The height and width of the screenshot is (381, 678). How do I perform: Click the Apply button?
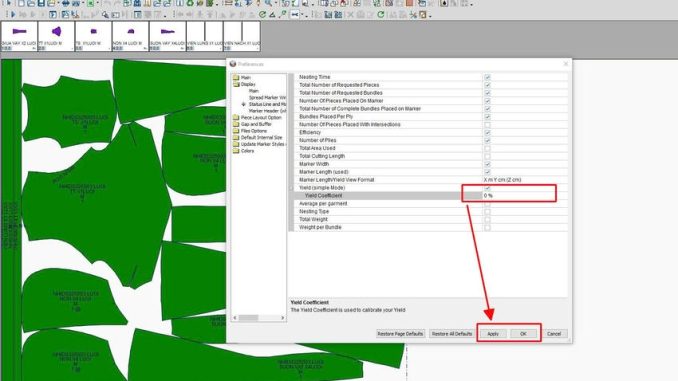(493, 334)
